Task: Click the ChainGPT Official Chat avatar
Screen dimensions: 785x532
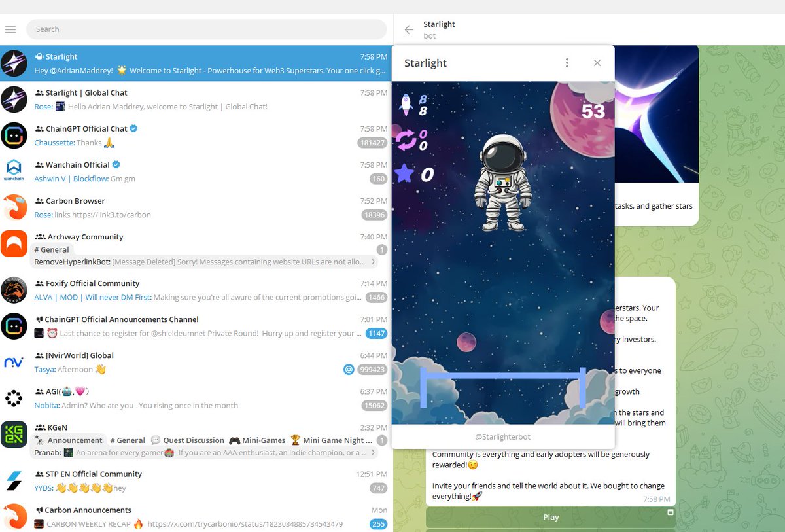Action: coord(14,135)
